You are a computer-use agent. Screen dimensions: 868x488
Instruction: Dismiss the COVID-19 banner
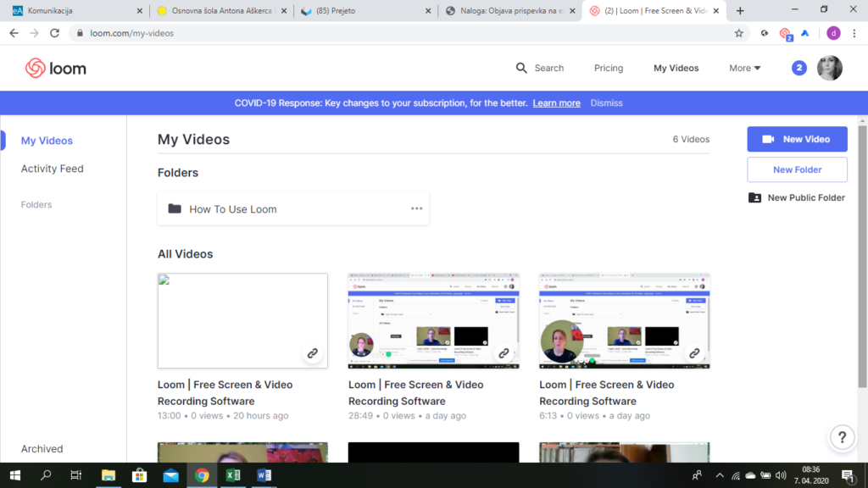pos(606,103)
